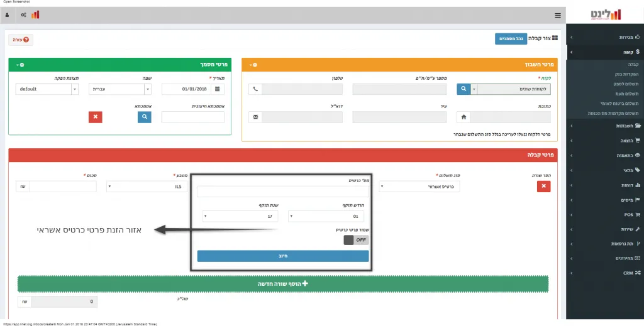Open the סוג תשלום payment type dropdown

tap(419, 187)
